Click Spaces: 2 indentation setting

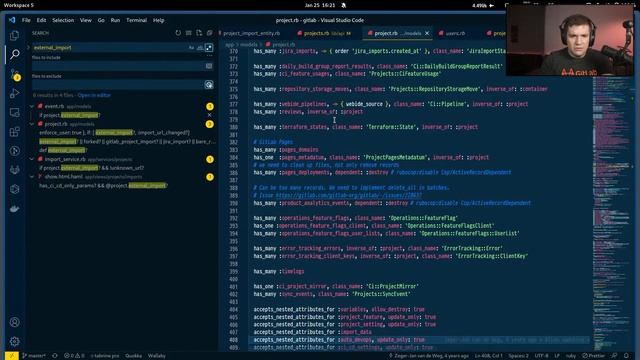click(518, 356)
